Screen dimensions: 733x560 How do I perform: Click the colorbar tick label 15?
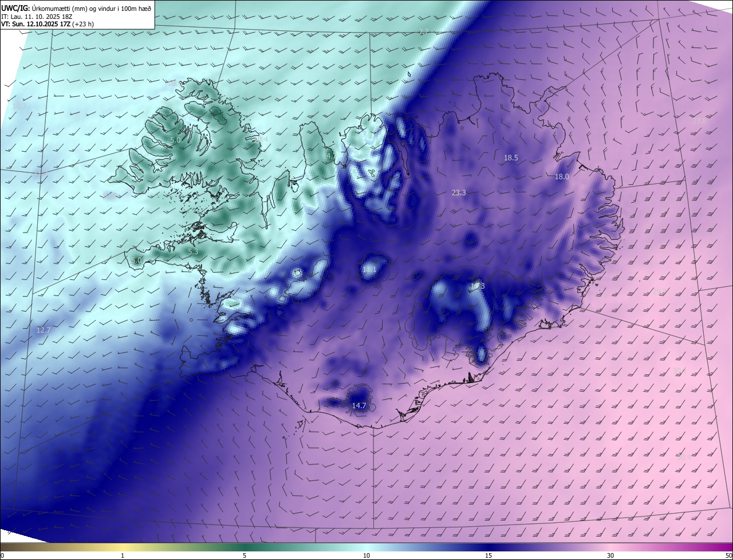point(488,555)
